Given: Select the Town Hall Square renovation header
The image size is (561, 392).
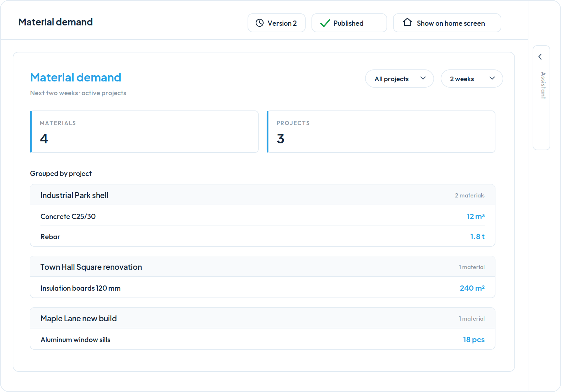Looking at the screenshot, I should (263, 267).
